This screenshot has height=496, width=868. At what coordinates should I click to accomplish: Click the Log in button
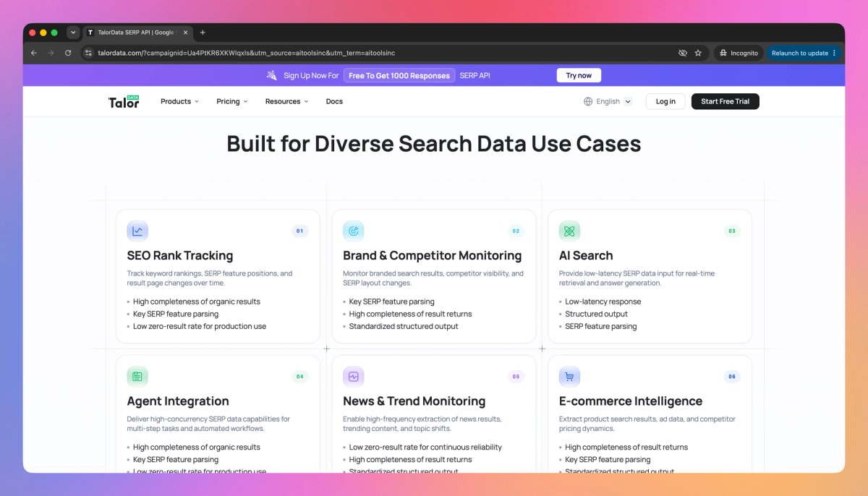point(665,101)
